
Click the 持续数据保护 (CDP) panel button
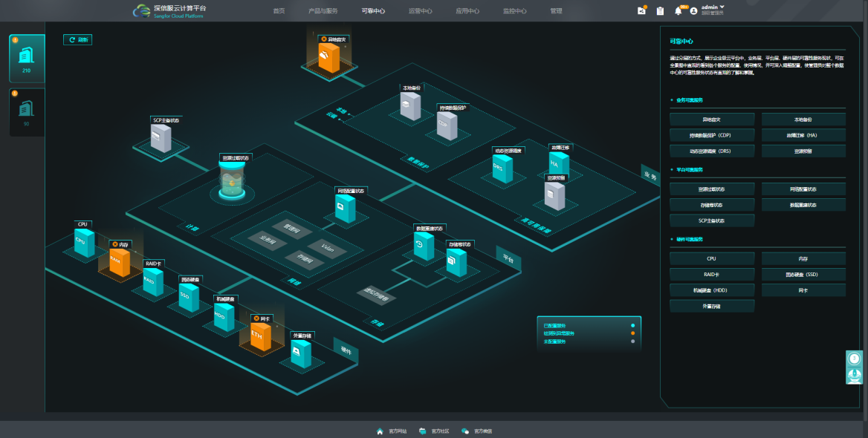711,135
